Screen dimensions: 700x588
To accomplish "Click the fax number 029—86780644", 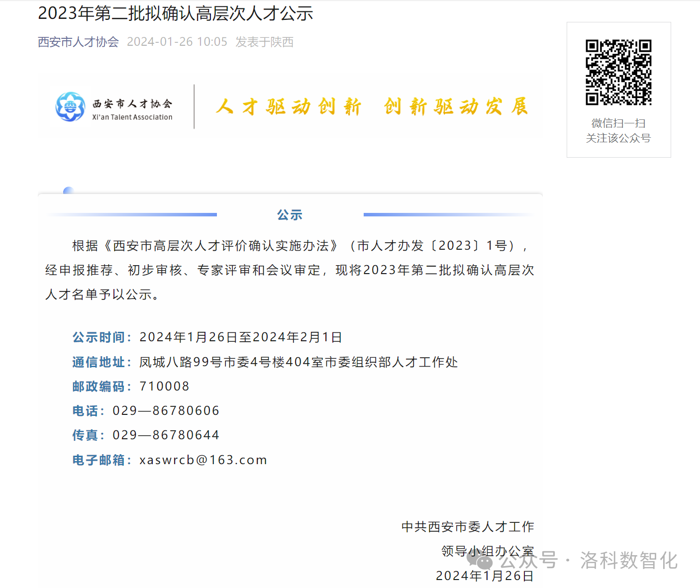I will coord(166,435).
